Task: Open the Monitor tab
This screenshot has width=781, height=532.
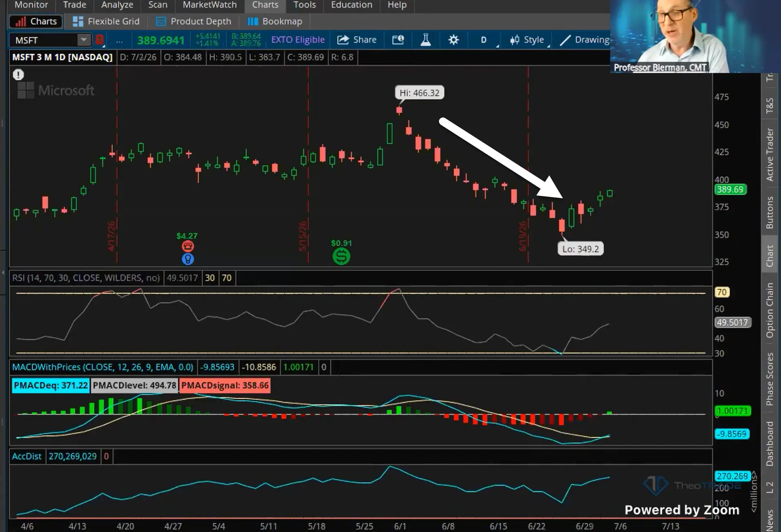Action: point(31,5)
